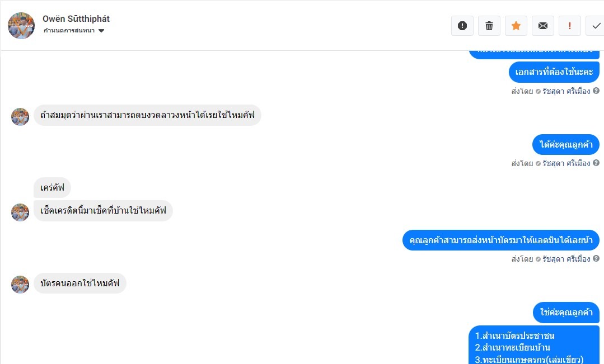
Task: Click help icon beside first รัชสุดา ศรีเมือง label
Action: click(x=596, y=91)
